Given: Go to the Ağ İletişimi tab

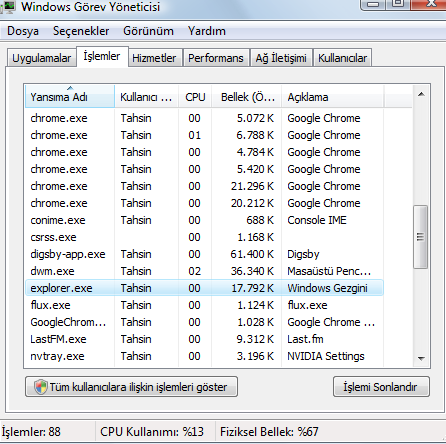Looking at the screenshot, I should (x=281, y=58).
